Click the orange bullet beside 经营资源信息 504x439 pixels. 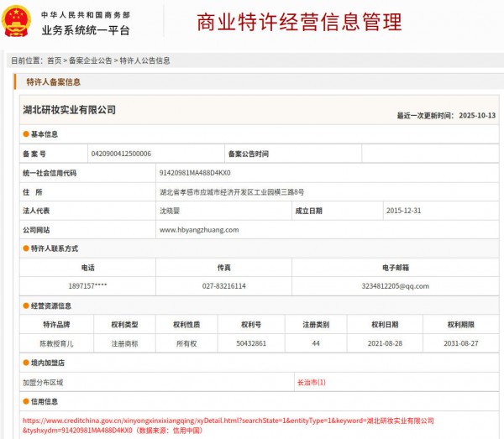[x=25, y=306]
